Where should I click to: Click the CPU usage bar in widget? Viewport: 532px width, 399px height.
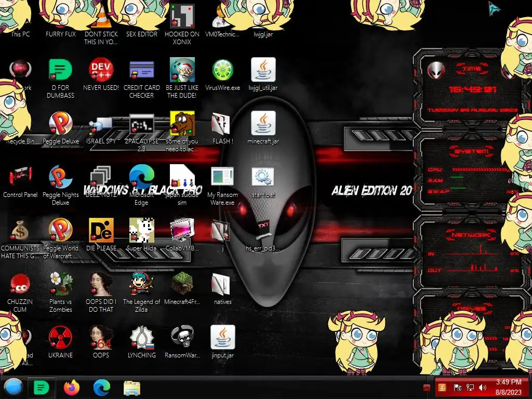(x=481, y=169)
